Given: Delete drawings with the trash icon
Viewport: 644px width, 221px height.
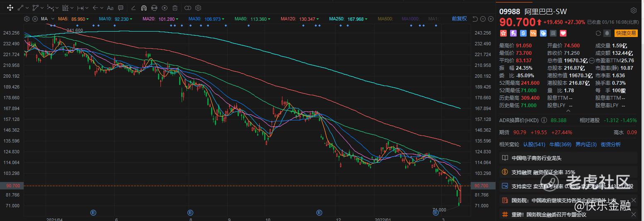Looking at the screenshot, I should click(x=175, y=7).
